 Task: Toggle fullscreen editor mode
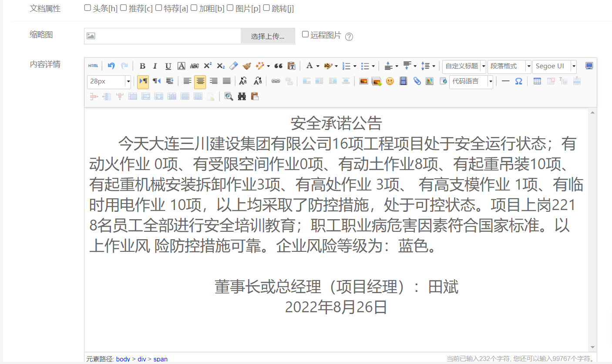(x=589, y=66)
